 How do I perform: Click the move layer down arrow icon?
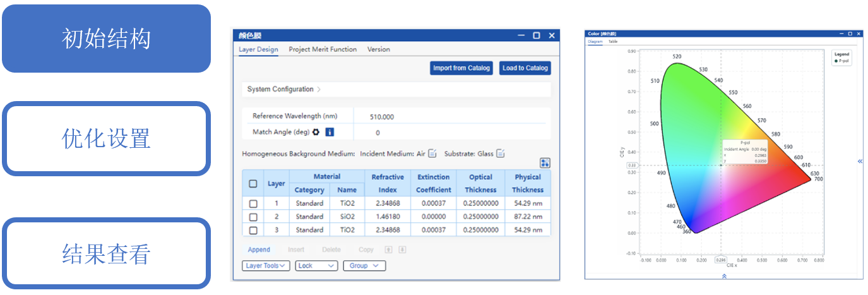402,250
